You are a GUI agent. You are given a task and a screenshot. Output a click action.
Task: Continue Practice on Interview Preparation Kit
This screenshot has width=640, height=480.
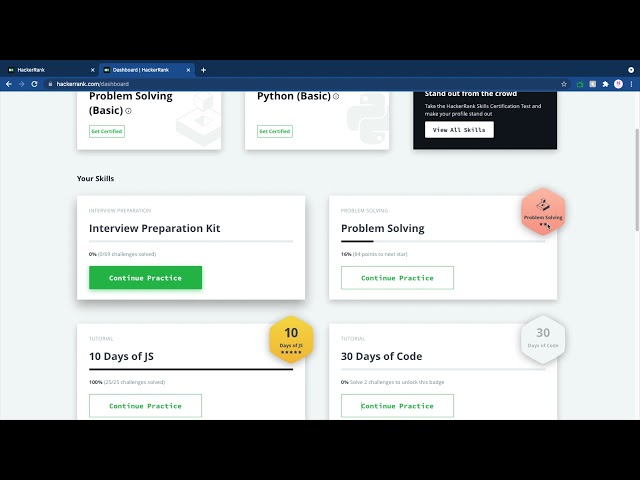[x=145, y=278]
